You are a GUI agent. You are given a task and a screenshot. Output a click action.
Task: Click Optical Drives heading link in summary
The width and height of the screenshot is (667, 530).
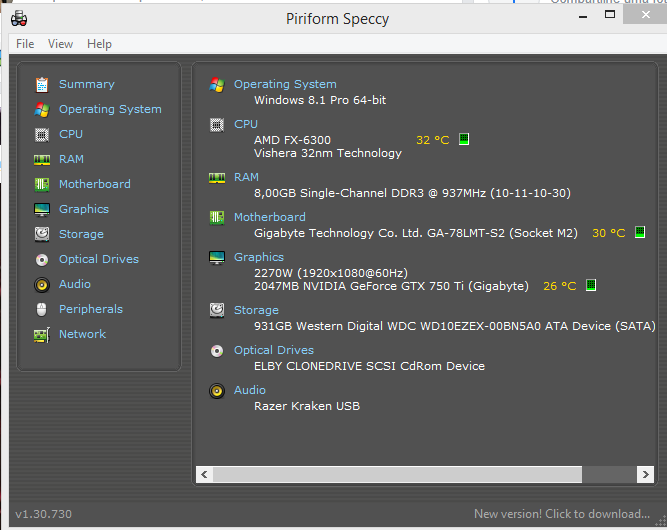pos(274,350)
